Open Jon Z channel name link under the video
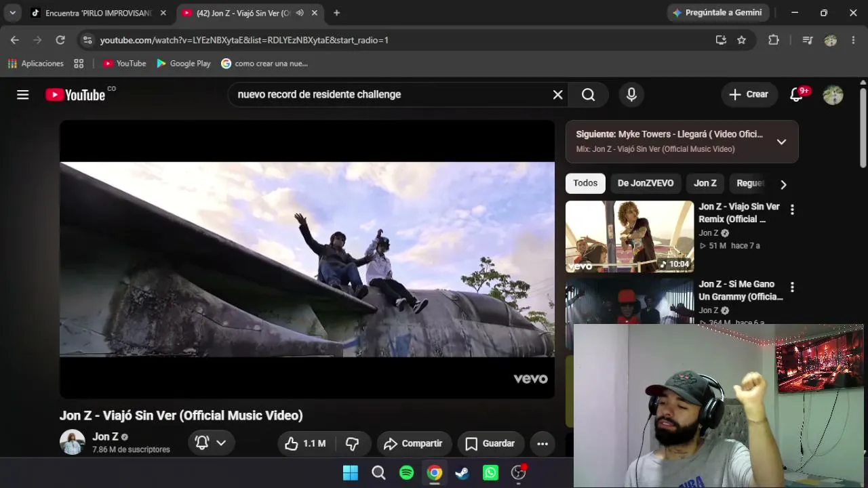 (105, 437)
